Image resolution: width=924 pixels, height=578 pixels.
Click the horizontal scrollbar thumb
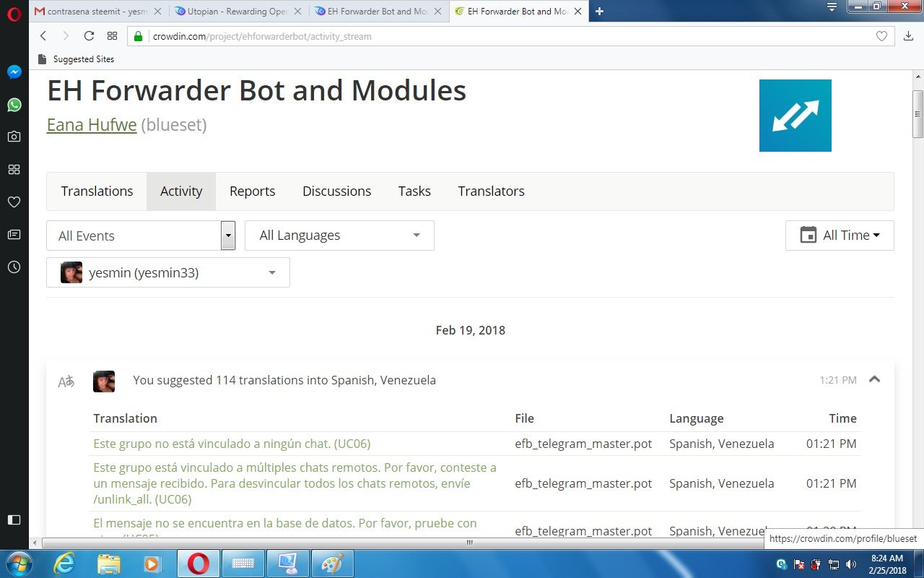tap(469, 543)
